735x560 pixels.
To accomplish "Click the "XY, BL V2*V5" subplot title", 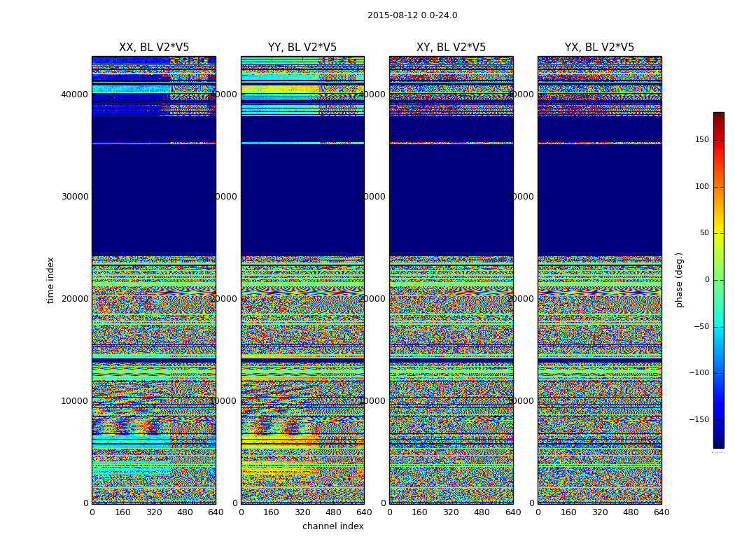I will click(451, 48).
